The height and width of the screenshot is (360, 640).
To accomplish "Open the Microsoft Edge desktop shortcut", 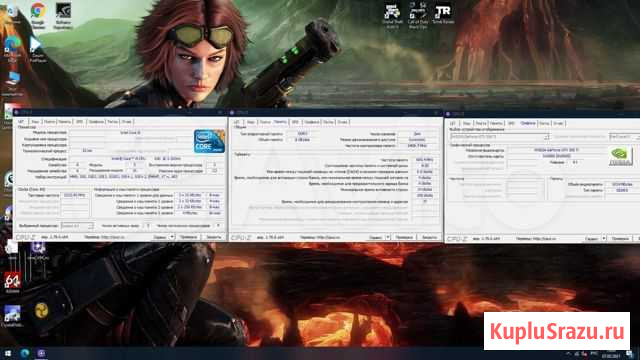I will click(12, 48).
